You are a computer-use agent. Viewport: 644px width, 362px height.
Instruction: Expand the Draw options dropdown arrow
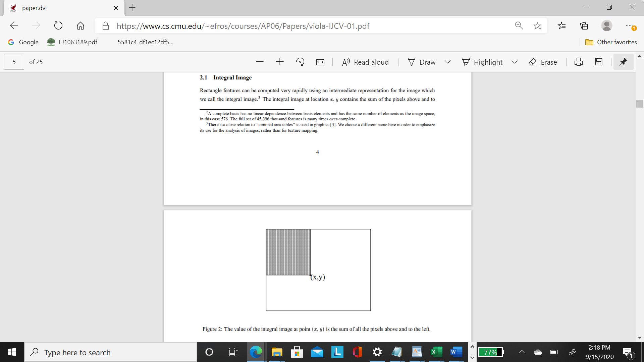(x=448, y=62)
